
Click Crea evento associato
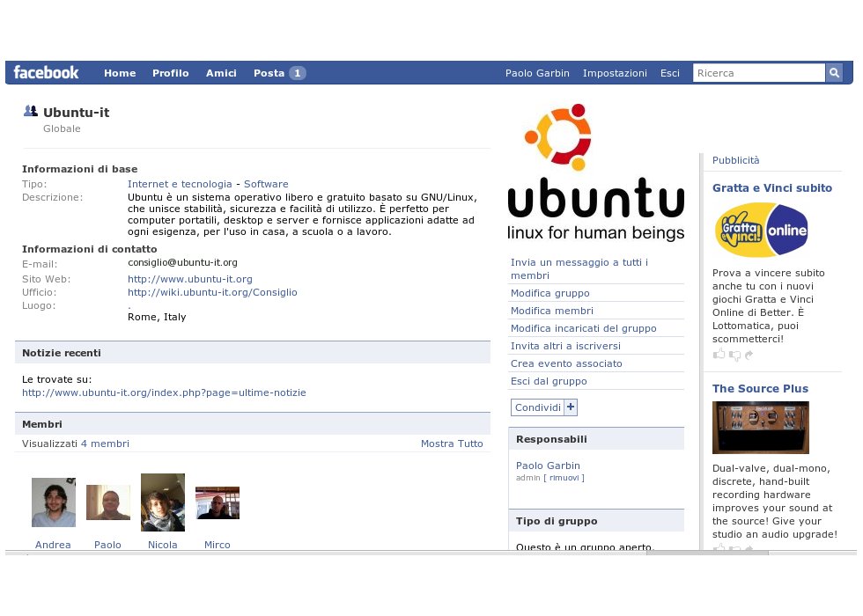[x=566, y=363]
